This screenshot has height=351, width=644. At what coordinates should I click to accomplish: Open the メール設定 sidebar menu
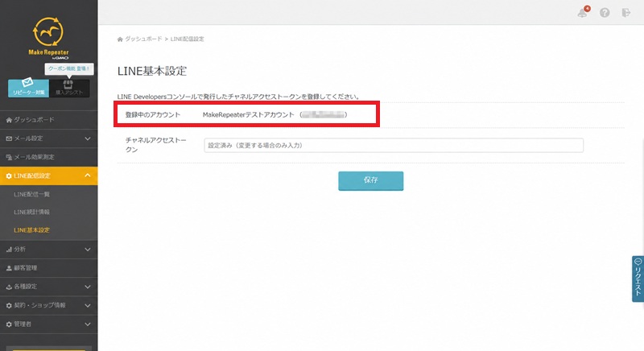[48, 138]
